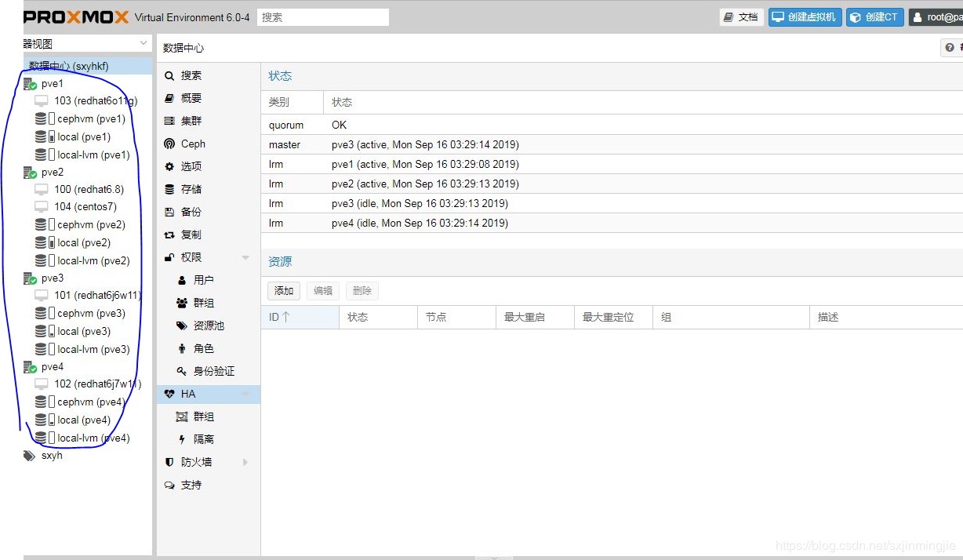Click monitor icon of VM 103 redhat6o11g
This screenshot has height=560, width=963.
(x=42, y=101)
